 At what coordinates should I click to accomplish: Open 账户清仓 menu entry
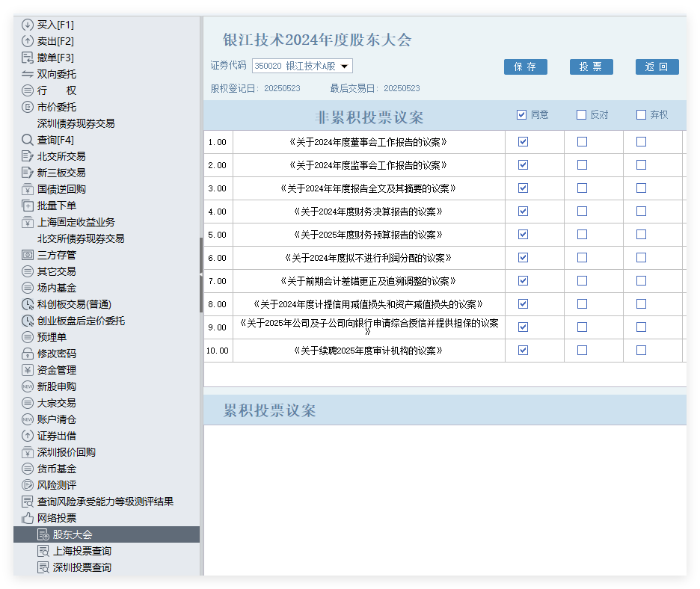point(57,419)
